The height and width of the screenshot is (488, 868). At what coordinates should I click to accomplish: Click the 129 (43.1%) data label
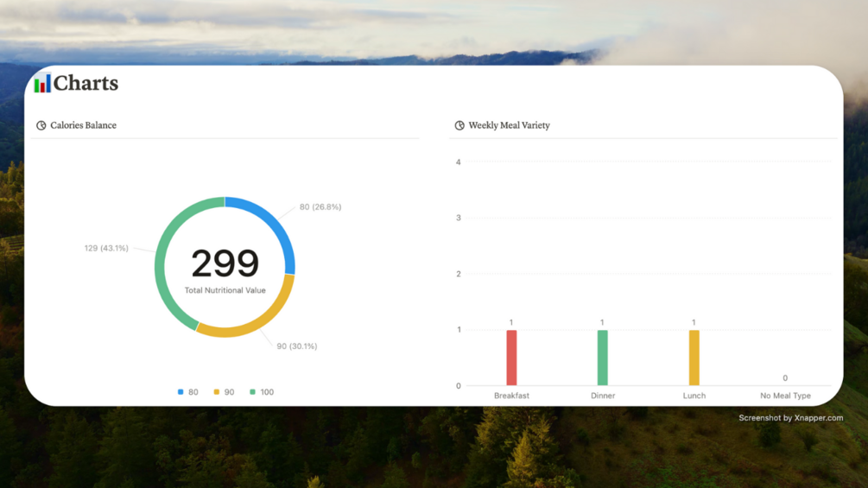click(106, 249)
